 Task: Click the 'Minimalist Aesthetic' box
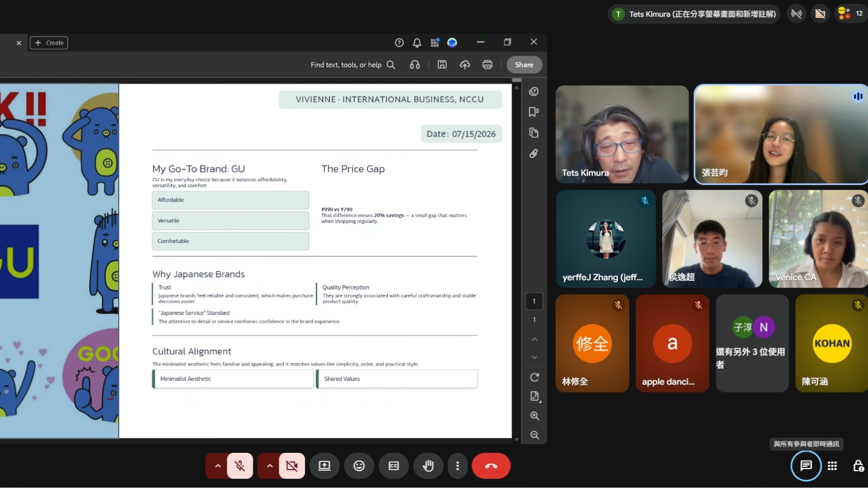pos(233,379)
